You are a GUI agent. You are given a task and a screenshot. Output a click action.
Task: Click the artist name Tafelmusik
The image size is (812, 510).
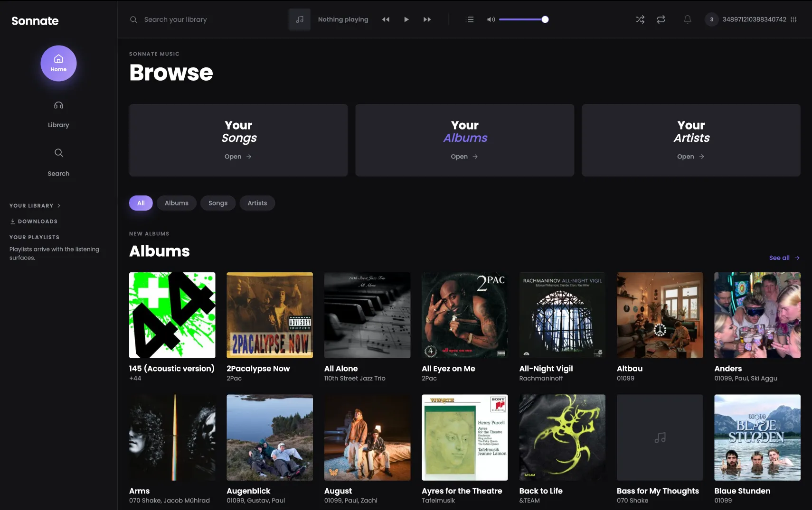(438, 501)
